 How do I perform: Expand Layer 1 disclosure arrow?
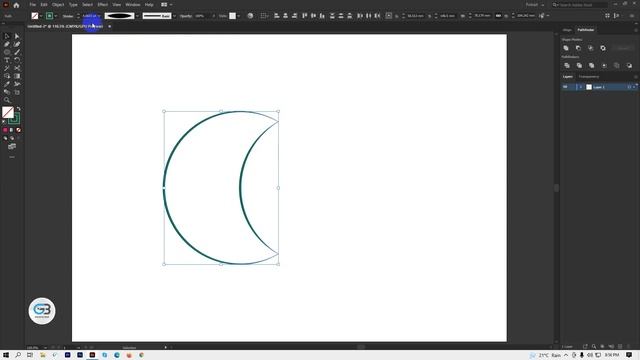pyautogui.click(x=581, y=87)
